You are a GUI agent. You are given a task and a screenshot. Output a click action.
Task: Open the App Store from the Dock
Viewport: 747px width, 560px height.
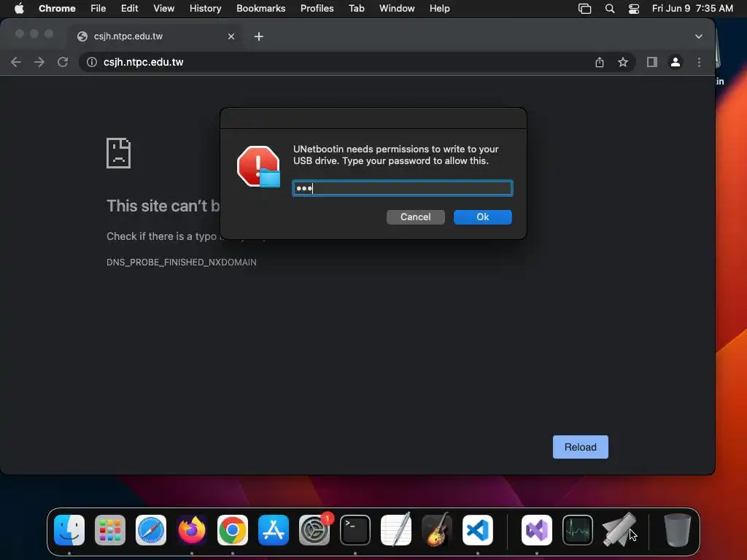(274, 530)
